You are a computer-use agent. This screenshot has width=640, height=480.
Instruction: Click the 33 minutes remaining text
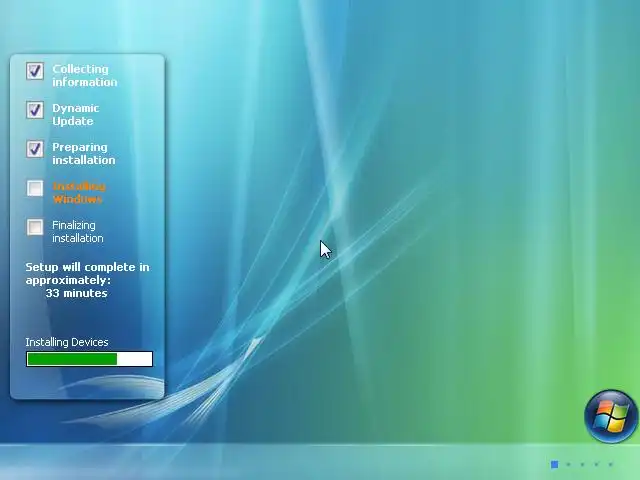[x=76, y=293]
